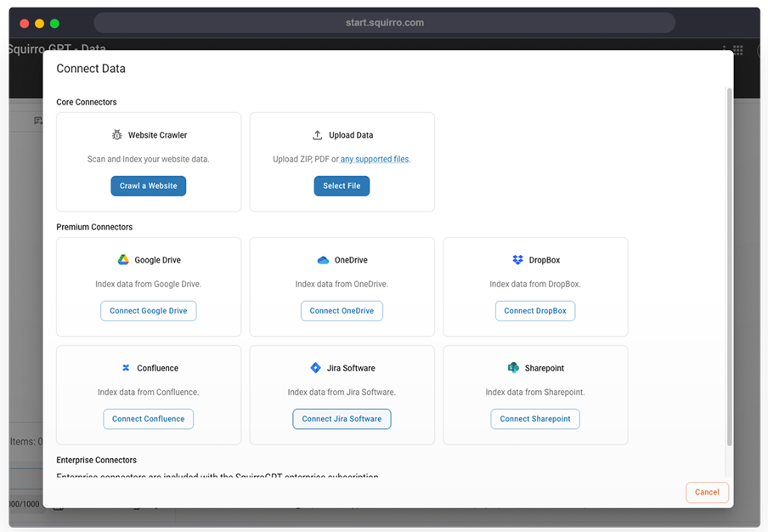Click the Enterprise Connectors heading
The image size is (768, 532).
pos(97,460)
